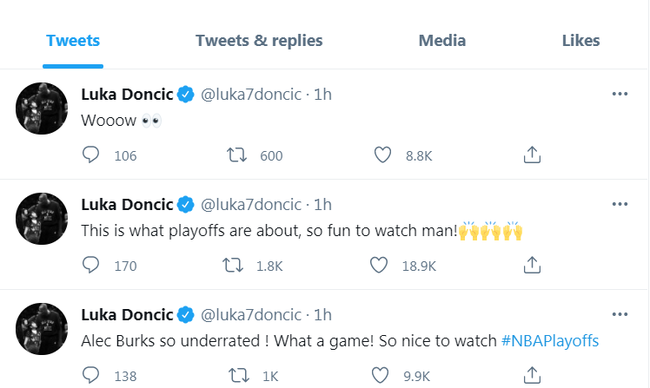Open the #NBAPlayoffs hashtag link
Screen dimensions: 650x388
(x=550, y=341)
